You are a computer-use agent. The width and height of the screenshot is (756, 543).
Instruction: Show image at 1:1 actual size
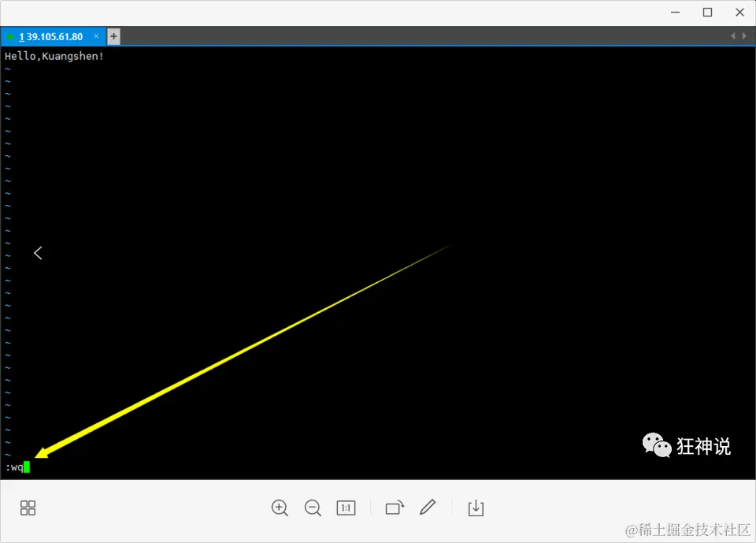click(346, 508)
